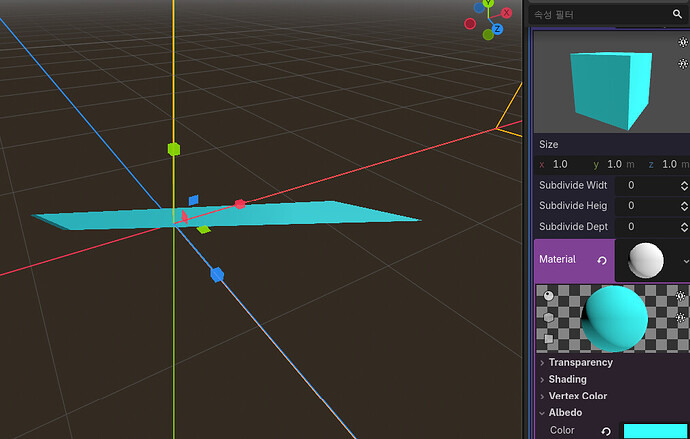Collapse the Albedo section
Viewport: 690px width, 439px height.
561,413
